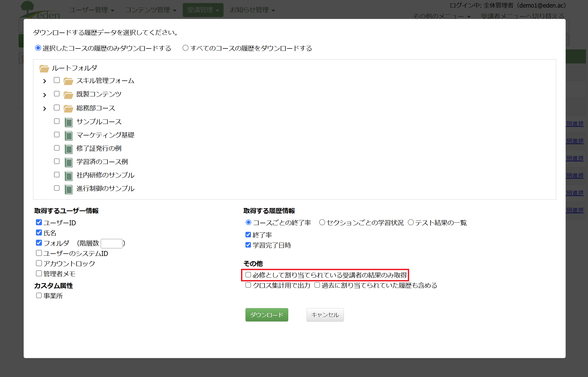Expand the 総務部コース folder

(x=45, y=108)
